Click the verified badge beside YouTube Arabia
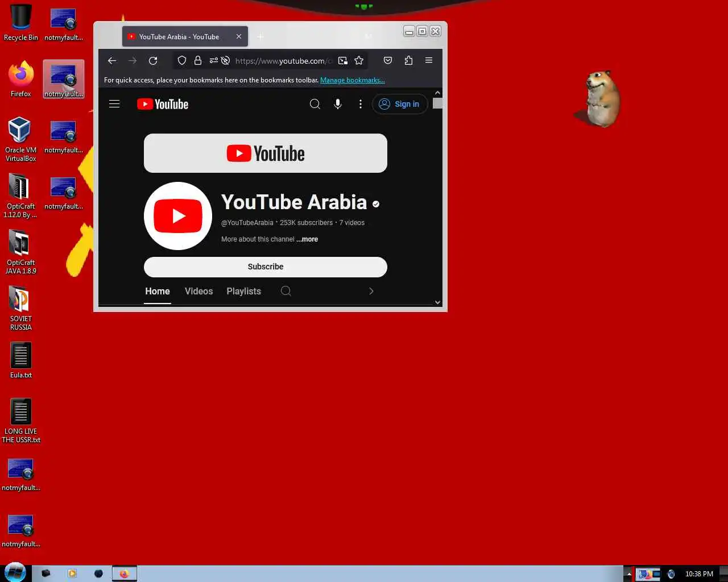This screenshot has height=582, width=728. click(x=376, y=204)
